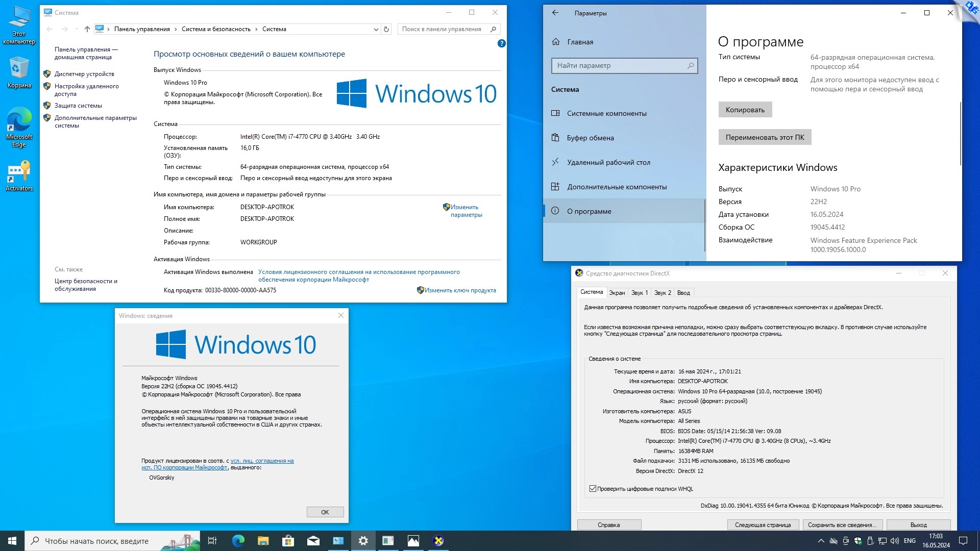Open Диспетчер устройств link
Viewport: 980px width, 551px height.
pos(84,74)
